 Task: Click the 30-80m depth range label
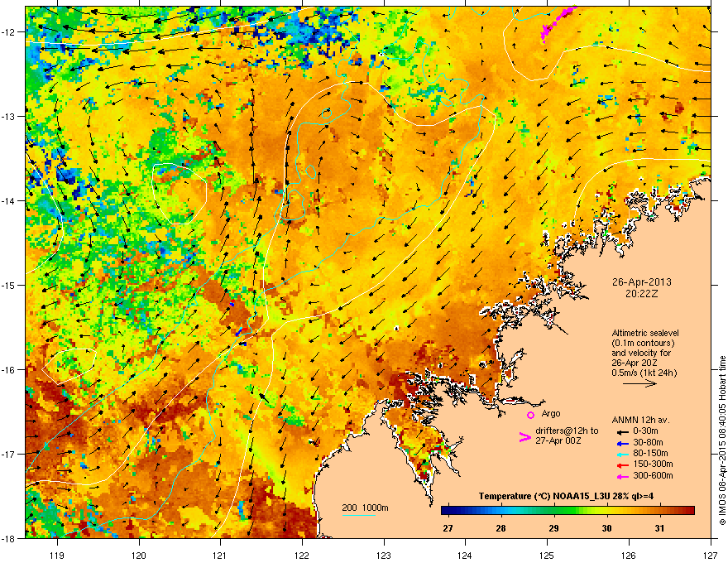648,443
